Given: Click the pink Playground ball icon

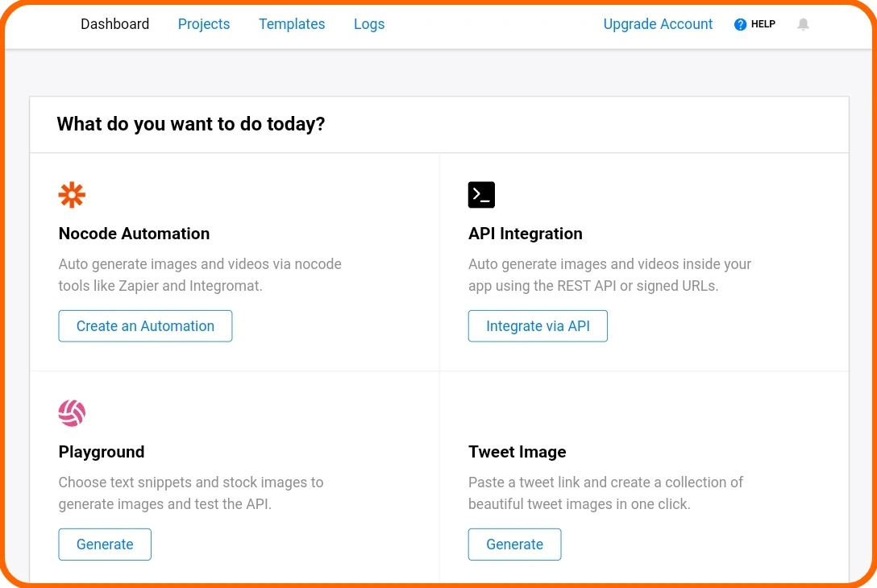Looking at the screenshot, I should 72,413.
